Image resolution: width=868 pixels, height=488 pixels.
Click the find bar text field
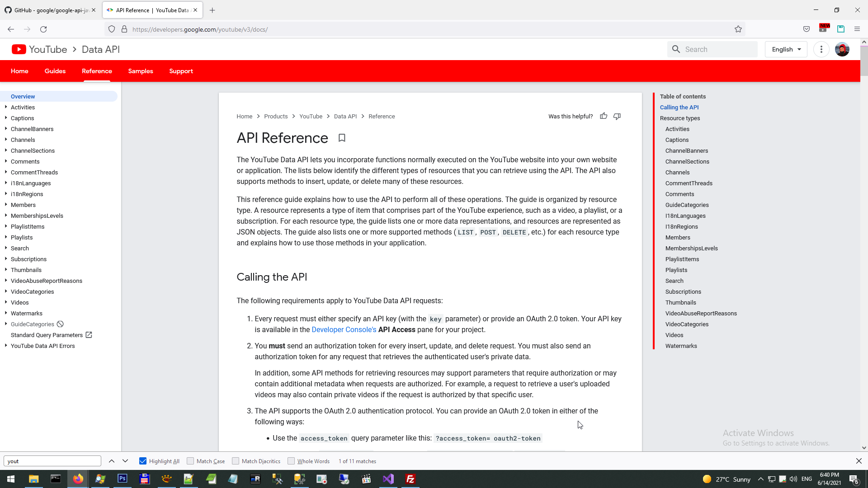point(52,461)
